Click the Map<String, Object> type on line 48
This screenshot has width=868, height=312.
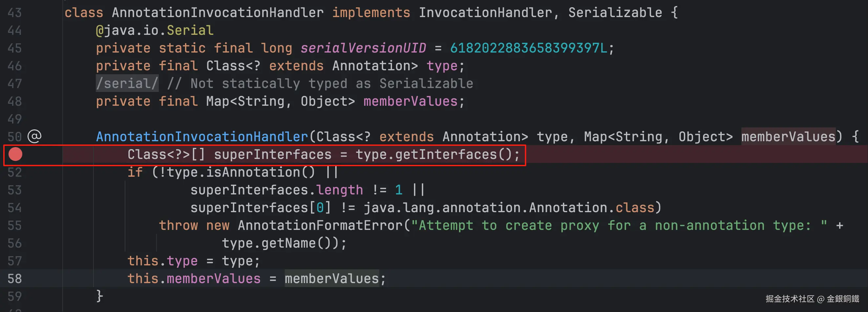(280, 101)
